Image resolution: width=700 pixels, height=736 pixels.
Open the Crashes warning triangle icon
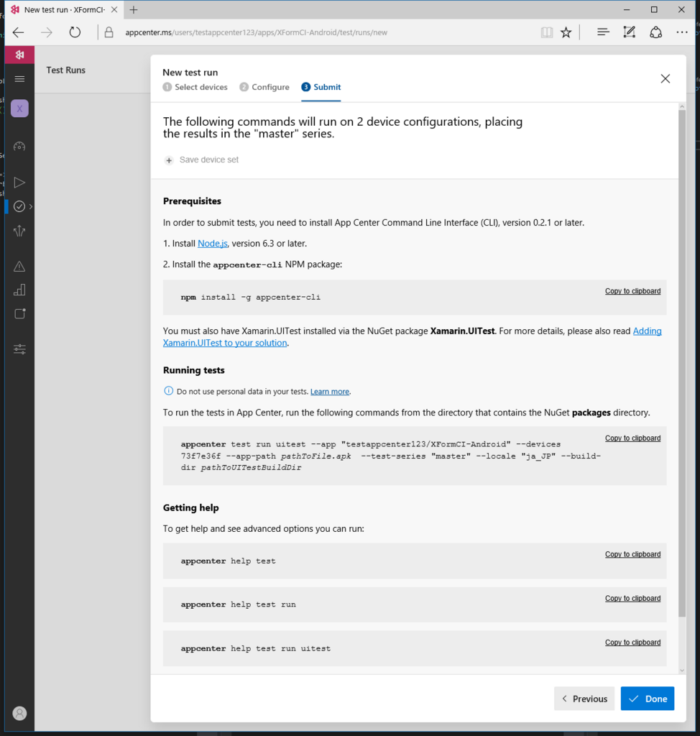[19, 267]
